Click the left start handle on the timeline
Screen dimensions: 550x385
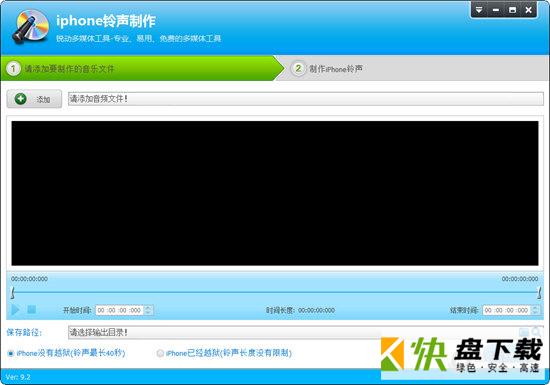(13, 292)
